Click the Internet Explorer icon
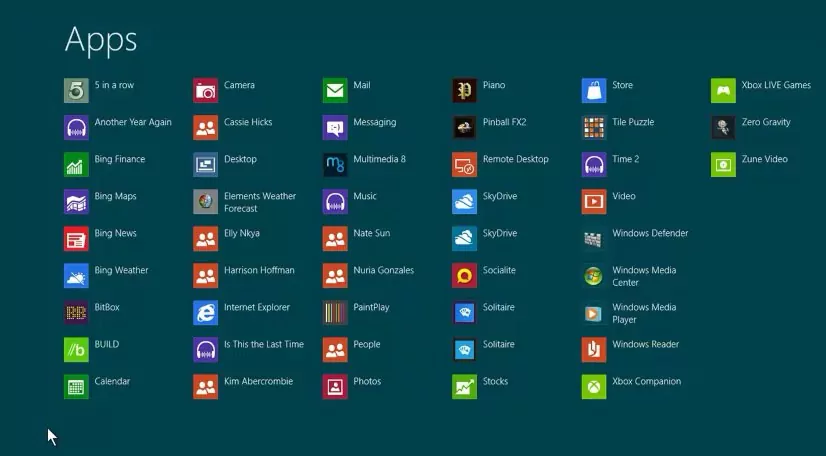The image size is (826, 456). [206, 313]
